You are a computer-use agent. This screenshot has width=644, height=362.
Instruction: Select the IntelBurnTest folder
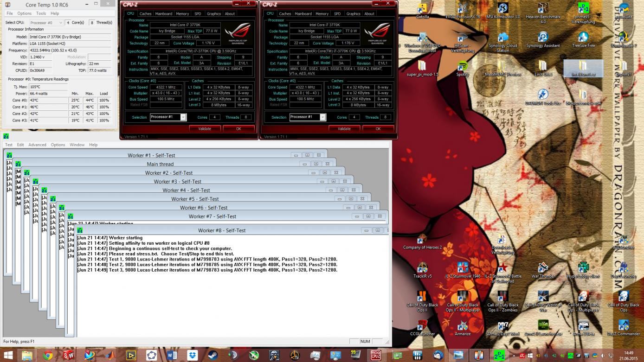click(583, 69)
